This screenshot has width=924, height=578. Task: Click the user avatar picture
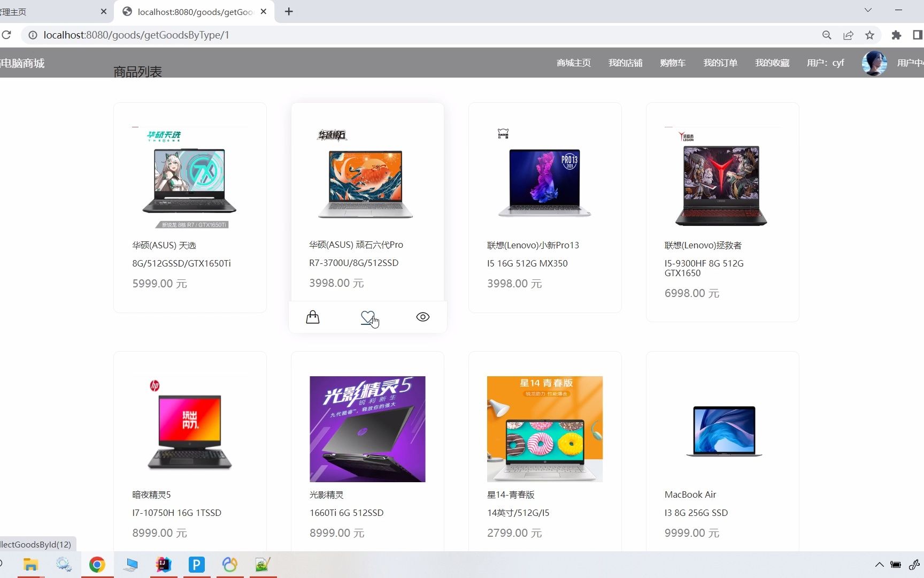[874, 63]
